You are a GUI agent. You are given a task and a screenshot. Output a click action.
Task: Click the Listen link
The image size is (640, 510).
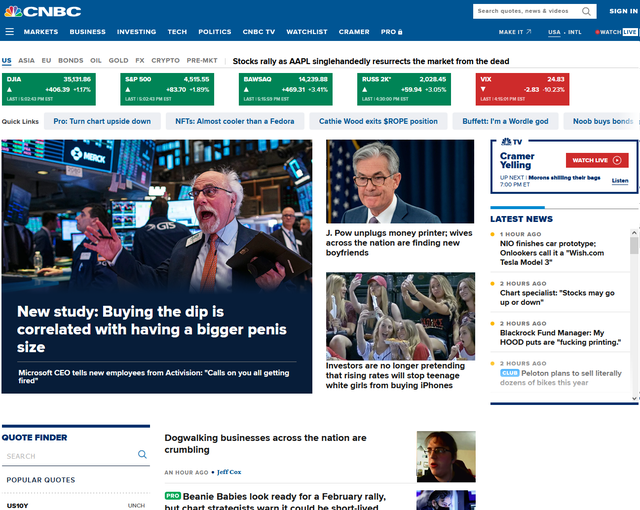620,181
